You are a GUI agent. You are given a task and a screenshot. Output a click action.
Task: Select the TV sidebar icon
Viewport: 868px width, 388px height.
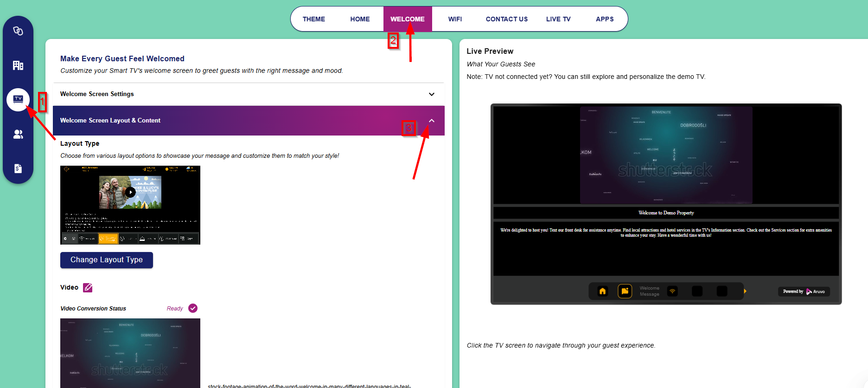pos(18,99)
